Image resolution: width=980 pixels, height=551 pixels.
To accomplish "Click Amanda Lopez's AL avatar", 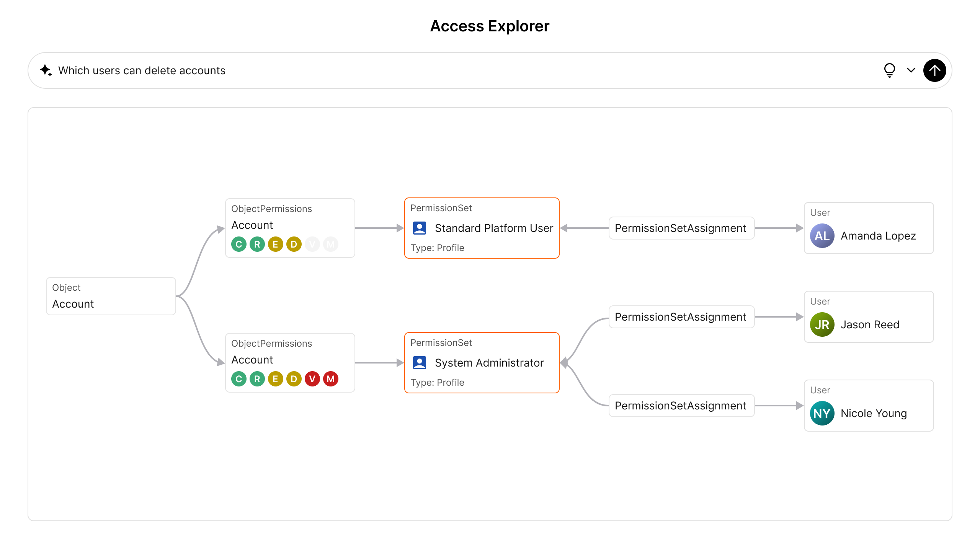I will pos(822,236).
